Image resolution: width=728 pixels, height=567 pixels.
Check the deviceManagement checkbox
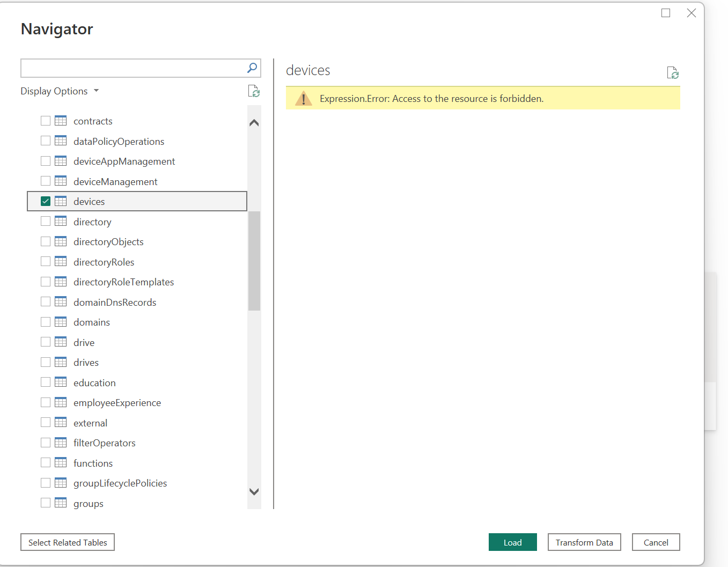point(46,181)
